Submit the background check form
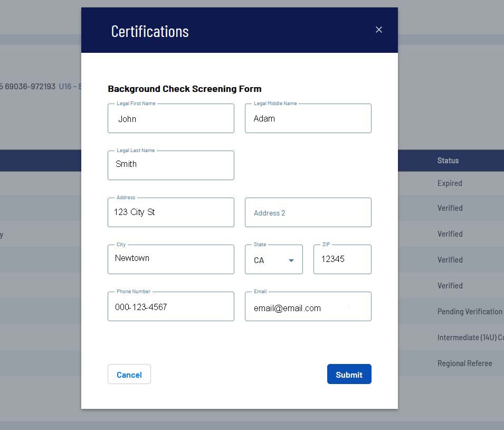The height and width of the screenshot is (430, 504). [x=349, y=374]
